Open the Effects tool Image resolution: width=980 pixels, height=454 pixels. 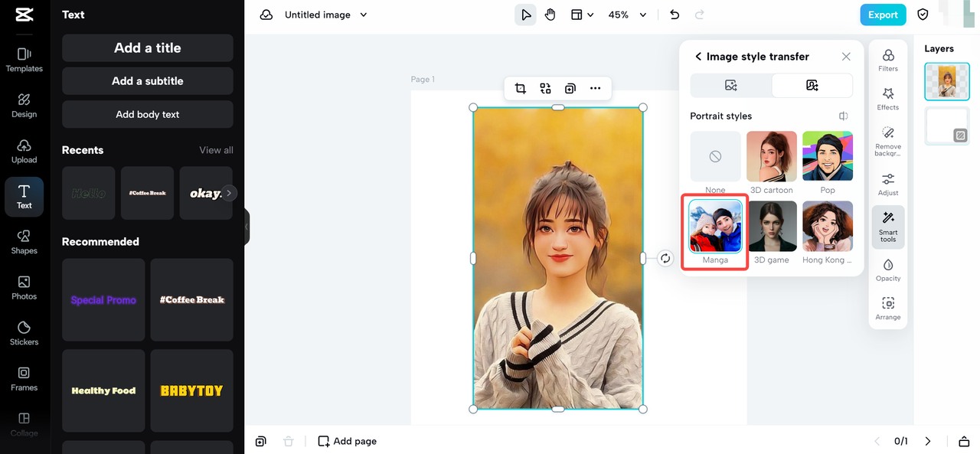(888, 99)
